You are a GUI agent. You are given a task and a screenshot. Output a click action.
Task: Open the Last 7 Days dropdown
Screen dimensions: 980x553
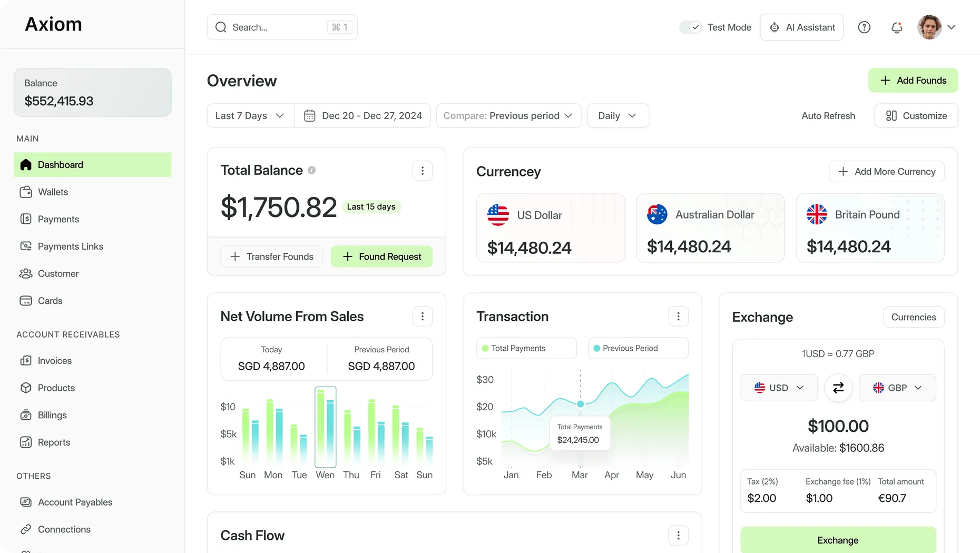[250, 115]
